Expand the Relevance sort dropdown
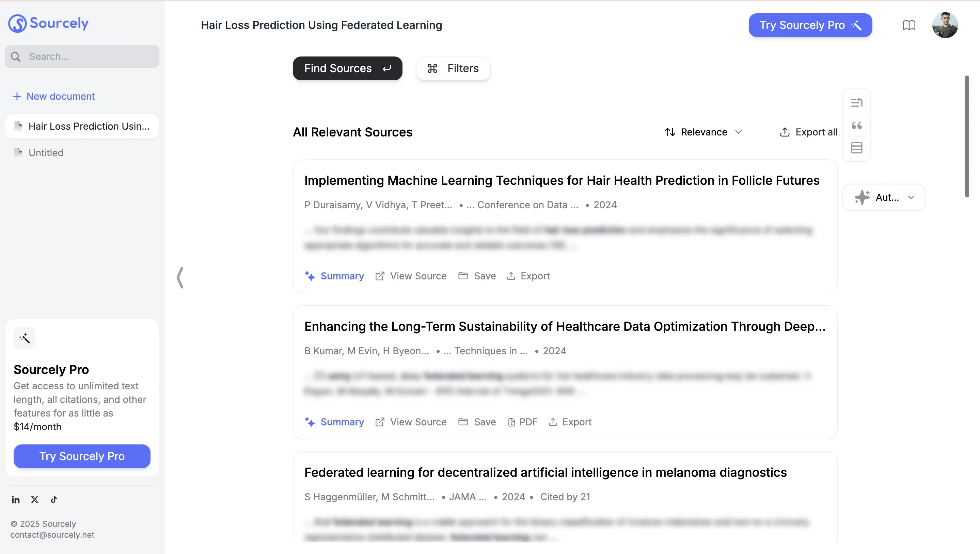This screenshot has width=980, height=554. [x=704, y=132]
